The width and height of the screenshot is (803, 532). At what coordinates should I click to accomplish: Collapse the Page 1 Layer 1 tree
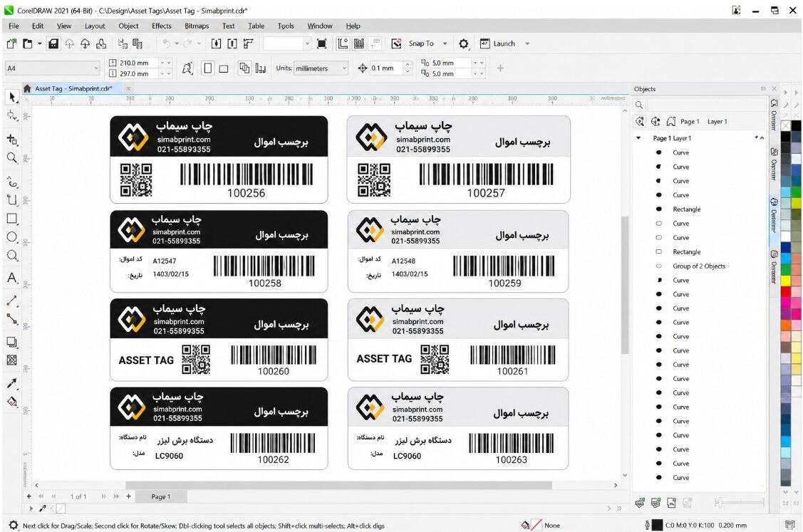[638, 138]
